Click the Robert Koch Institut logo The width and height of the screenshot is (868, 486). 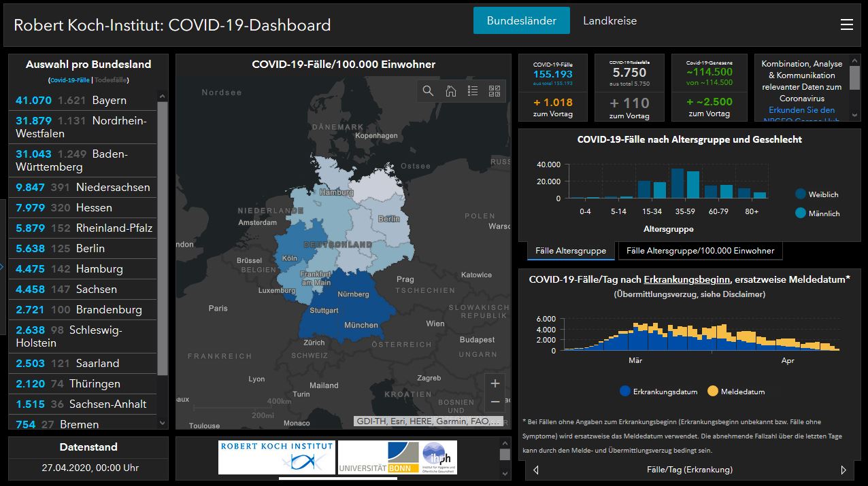click(276, 457)
